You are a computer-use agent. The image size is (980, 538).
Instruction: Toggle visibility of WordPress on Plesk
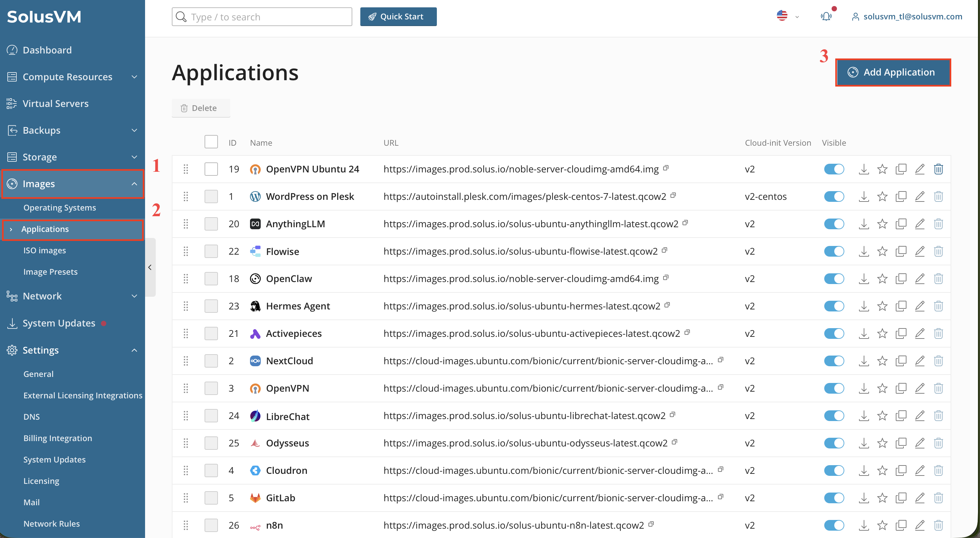click(x=834, y=196)
